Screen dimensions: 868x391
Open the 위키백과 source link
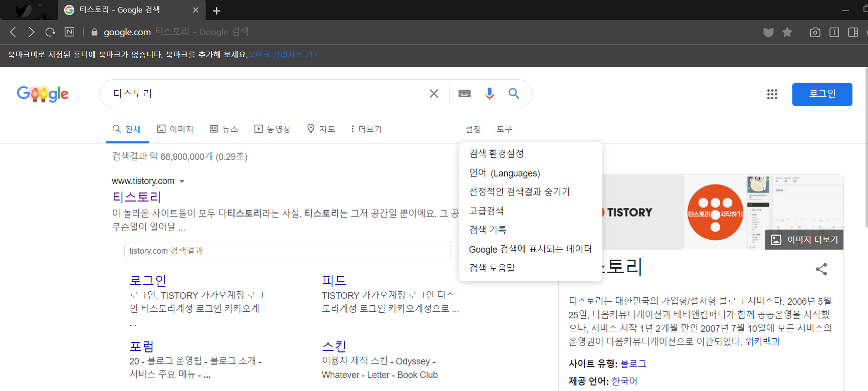point(763,341)
